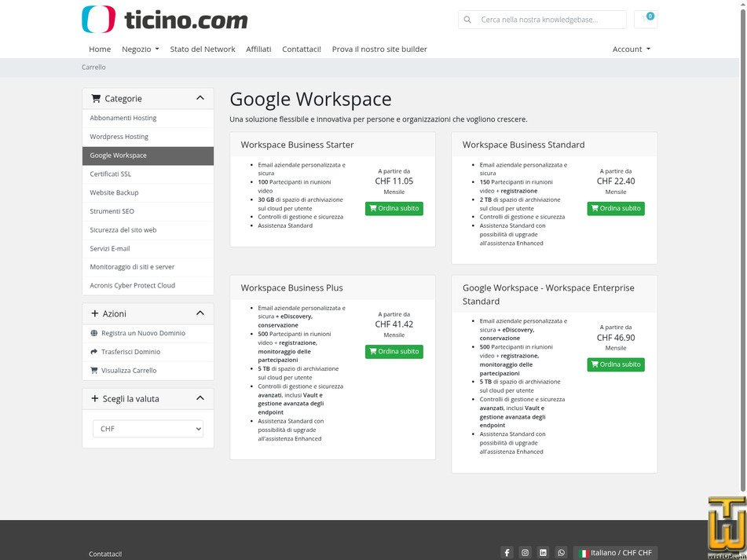Order Workspace Enterprise Standard now
Screen dimensions: 747x560
click(616, 364)
